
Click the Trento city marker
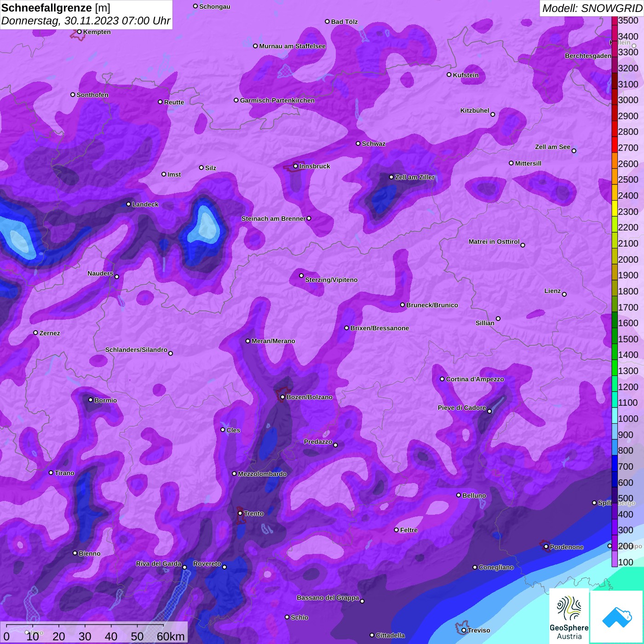click(x=240, y=513)
